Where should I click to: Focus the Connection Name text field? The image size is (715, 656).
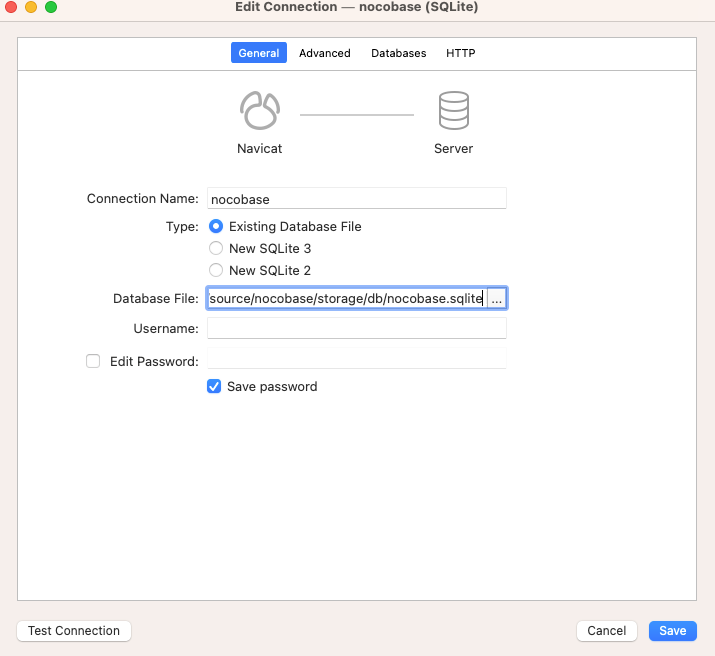point(356,199)
